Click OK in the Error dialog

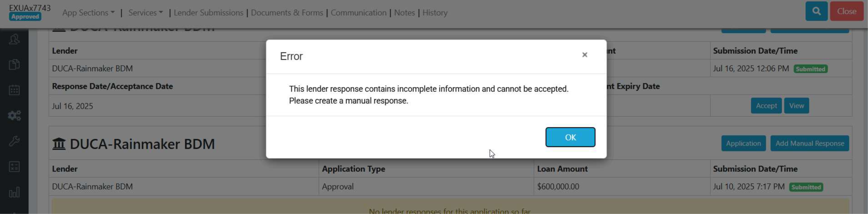(x=570, y=137)
